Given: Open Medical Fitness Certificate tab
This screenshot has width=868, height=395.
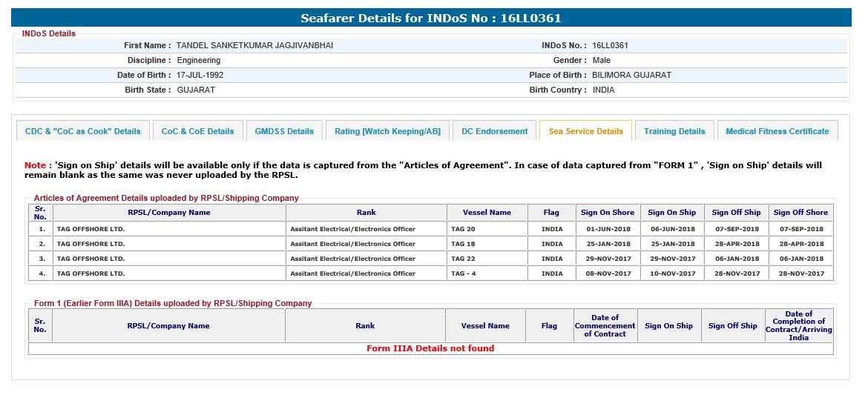Looking at the screenshot, I should 777,131.
